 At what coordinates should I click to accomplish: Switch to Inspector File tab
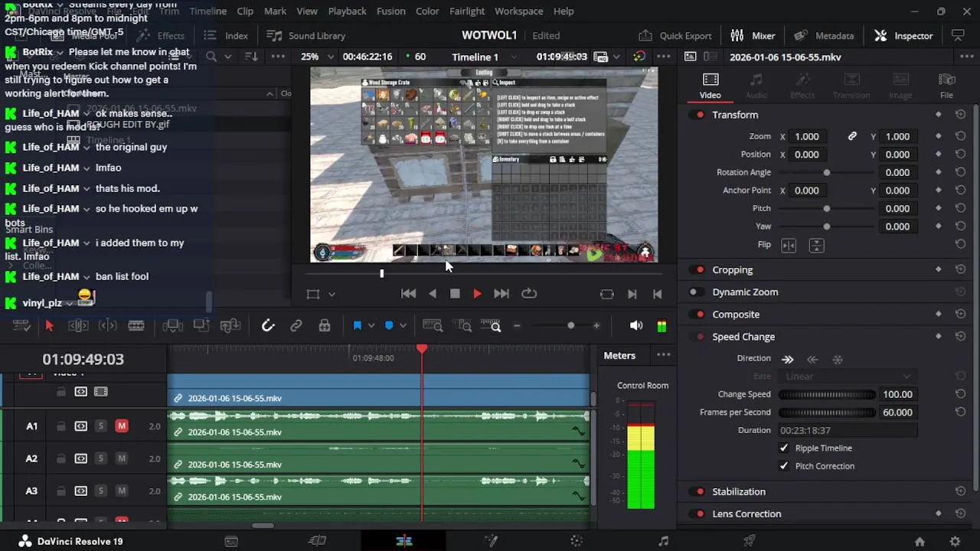point(946,86)
